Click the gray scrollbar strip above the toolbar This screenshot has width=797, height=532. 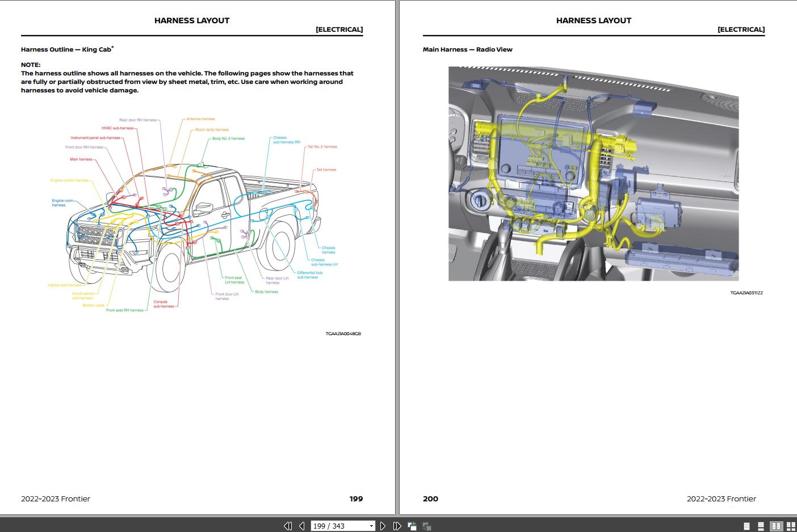[x=397, y=517]
